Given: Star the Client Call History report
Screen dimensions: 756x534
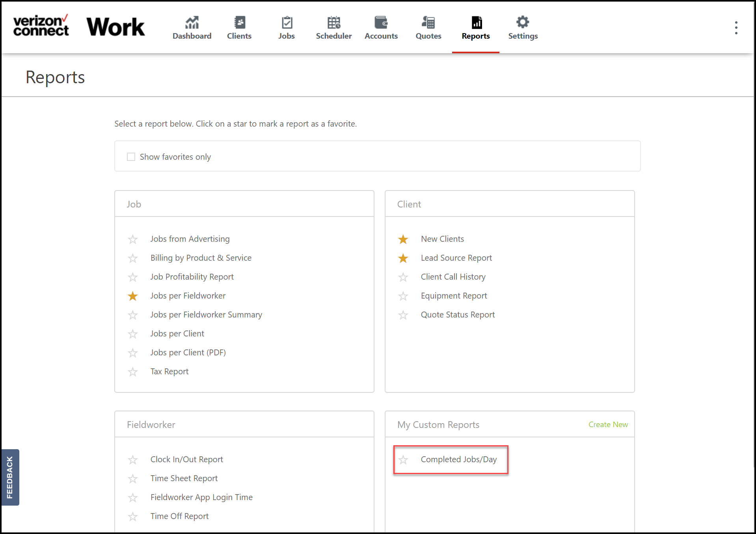Looking at the screenshot, I should pos(403,277).
